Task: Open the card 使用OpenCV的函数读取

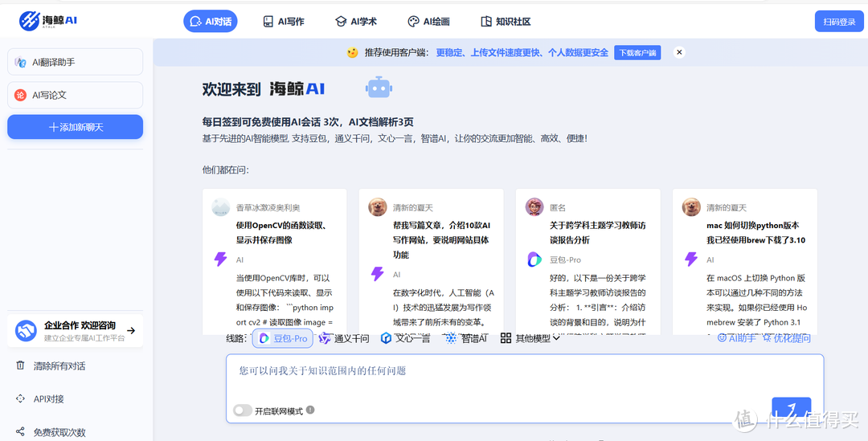Action: click(x=274, y=261)
